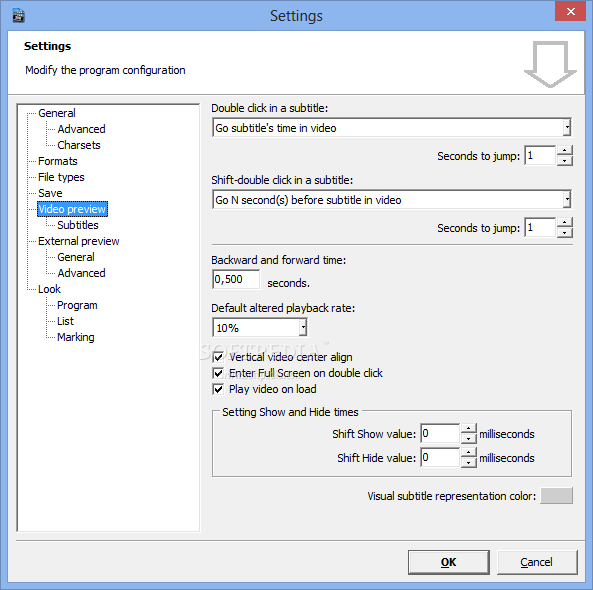
Task: Decrease second Seconds to jump value
Action: coord(565,233)
